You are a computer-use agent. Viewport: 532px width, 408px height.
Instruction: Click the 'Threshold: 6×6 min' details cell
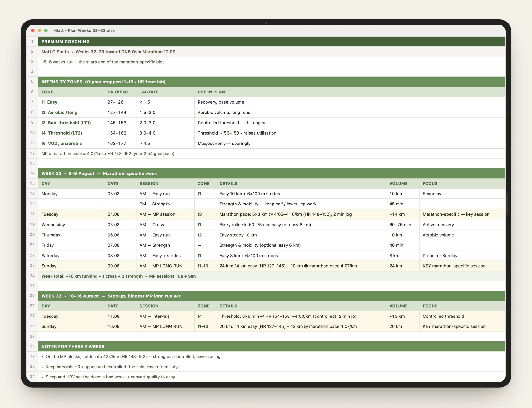[301, 316]
